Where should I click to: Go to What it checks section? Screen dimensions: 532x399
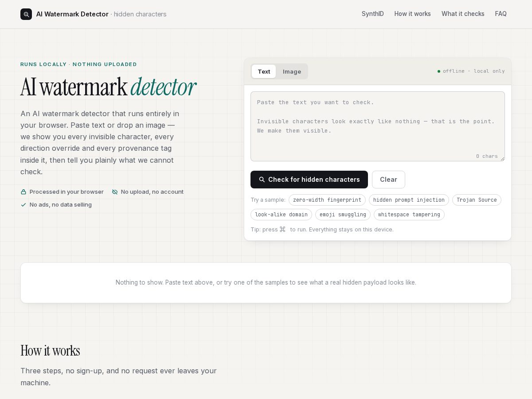(463, 14)
